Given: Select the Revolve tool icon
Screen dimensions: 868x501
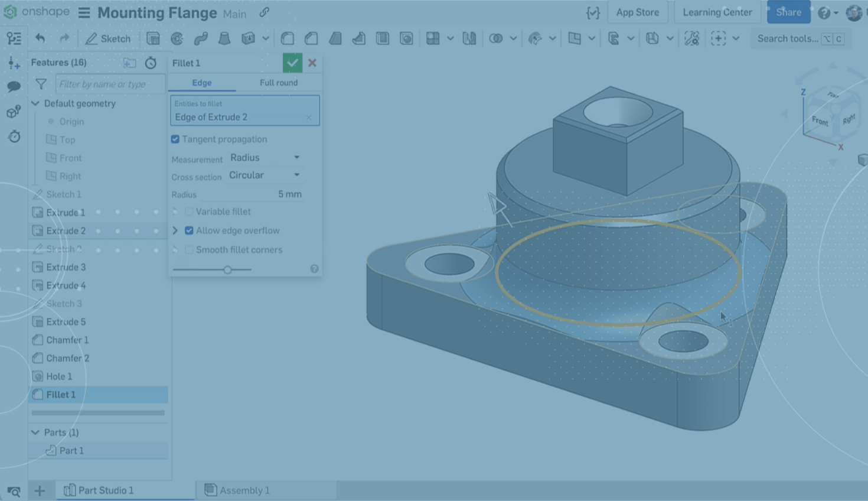Looking at the screenshot, I should [177, 38].
